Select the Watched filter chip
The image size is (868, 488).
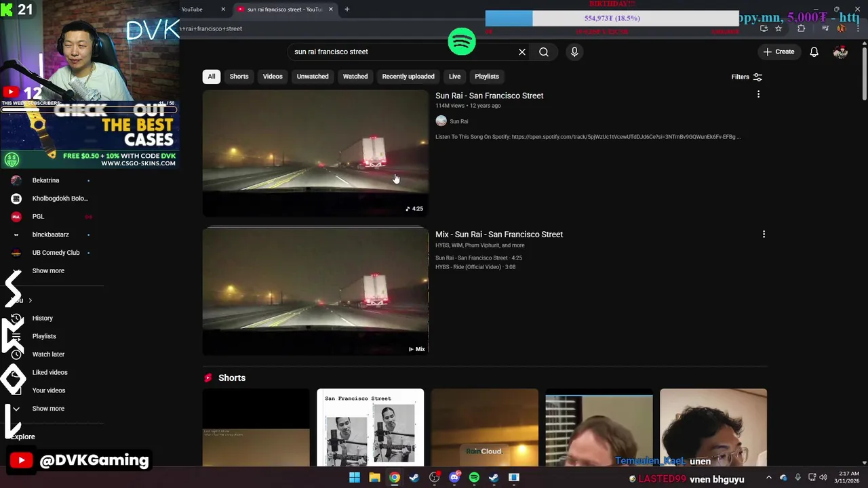tap(355, 77)
